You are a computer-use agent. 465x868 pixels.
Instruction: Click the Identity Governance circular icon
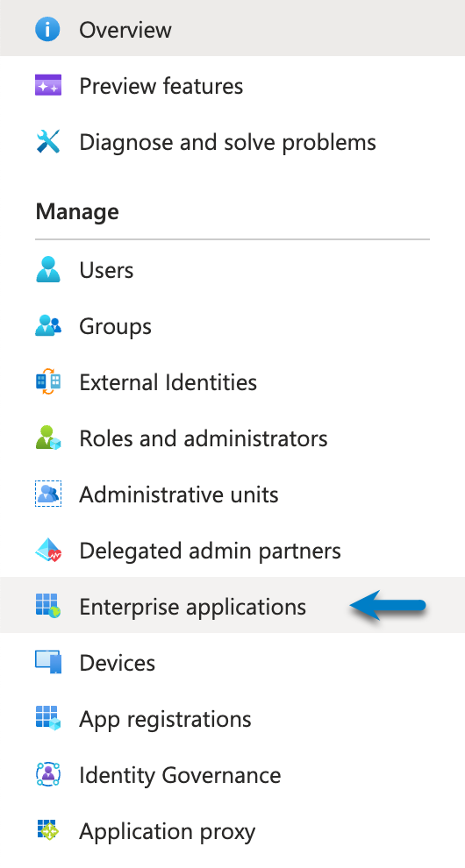(47, 774)
